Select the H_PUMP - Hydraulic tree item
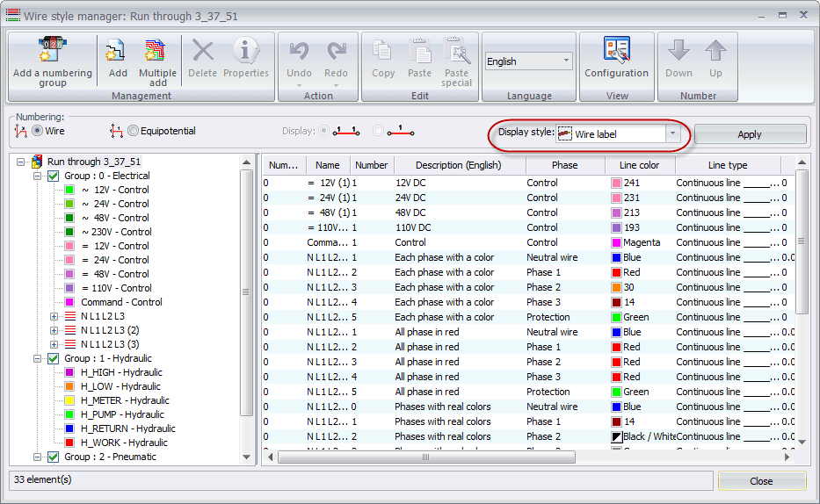Viewport: 820px width, 504px height. 122,414
